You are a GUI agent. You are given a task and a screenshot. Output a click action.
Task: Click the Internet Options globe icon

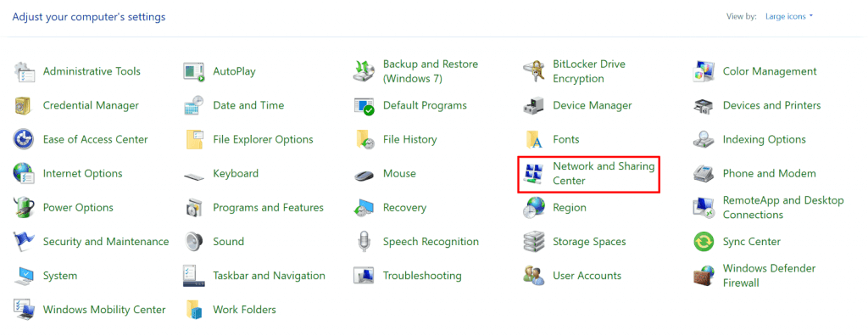click(x=23, y=174)
